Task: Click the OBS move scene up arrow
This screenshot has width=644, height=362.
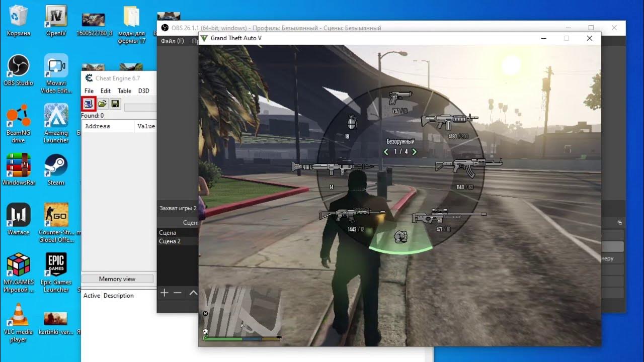Action: point(193,293)
